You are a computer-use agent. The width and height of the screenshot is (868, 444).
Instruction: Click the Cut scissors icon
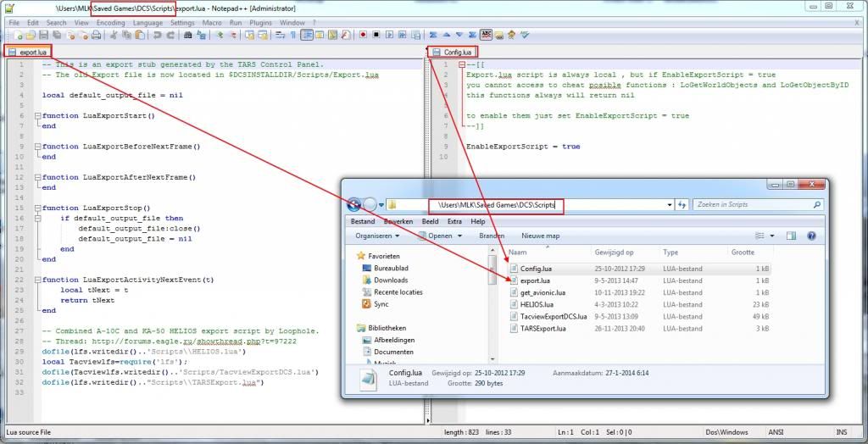pos(114,35)
